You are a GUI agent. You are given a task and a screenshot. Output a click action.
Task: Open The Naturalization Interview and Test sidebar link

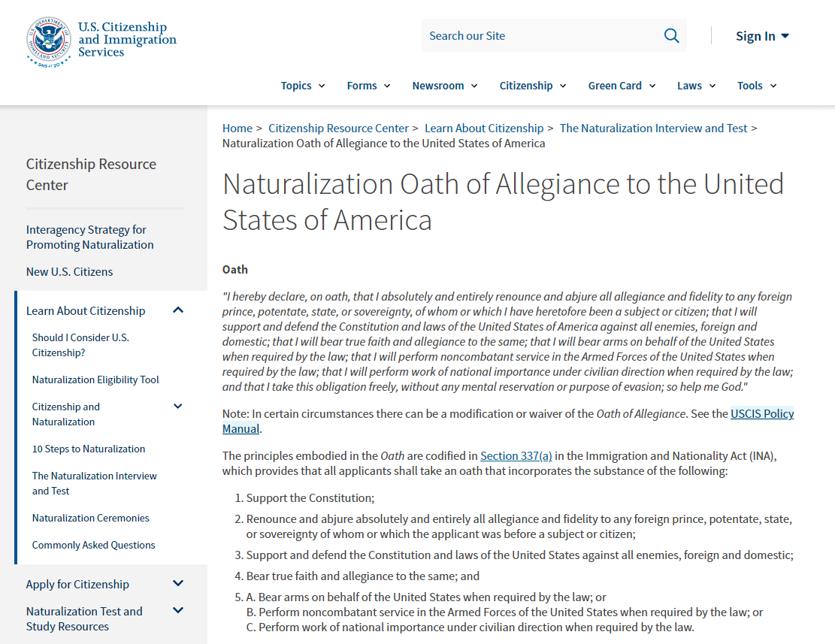[94, 484]
